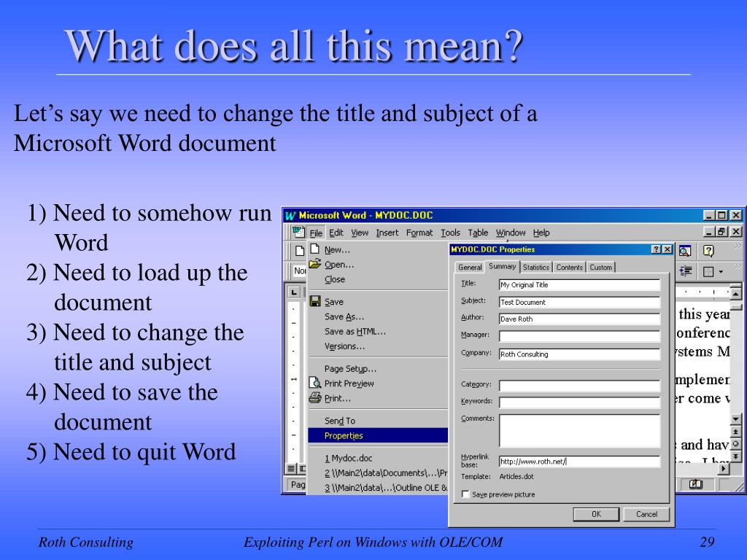Open the Format menu
Viewport: 747px width, 560px height.
click(419, 233)
